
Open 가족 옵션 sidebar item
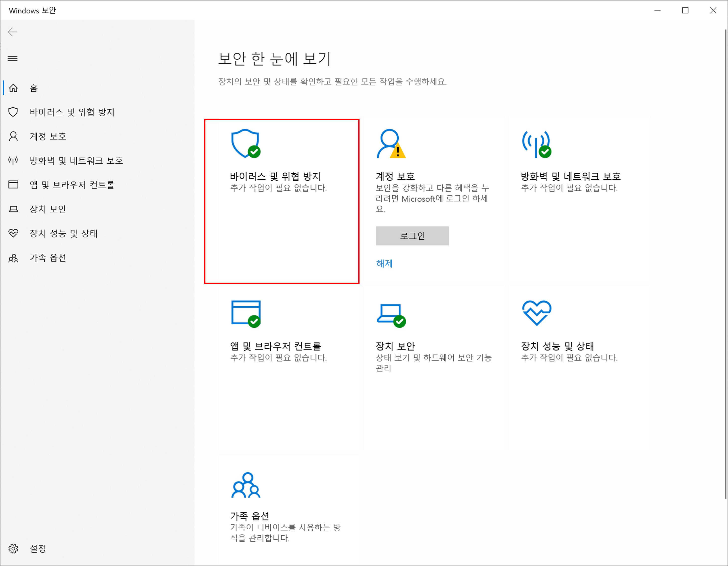tap(97, 258)
